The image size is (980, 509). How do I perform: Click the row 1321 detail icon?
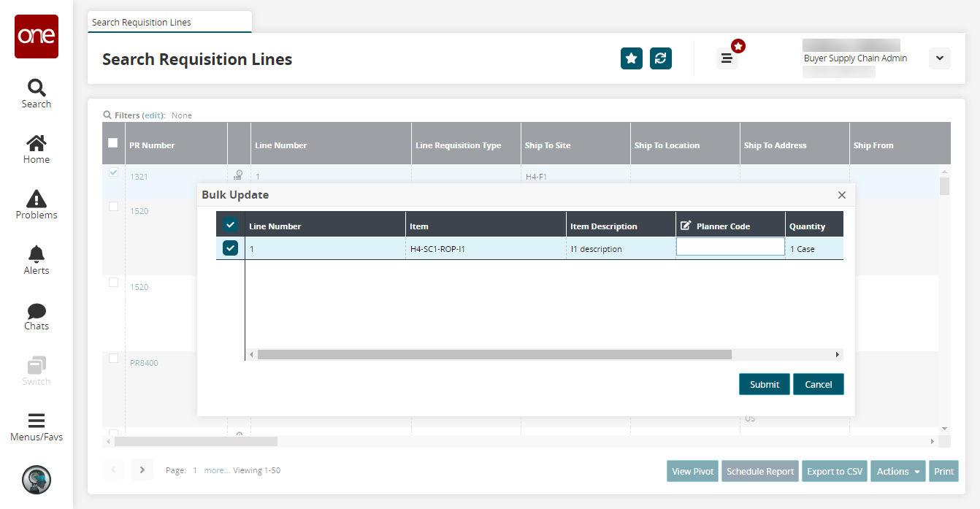tap(239, 176)
